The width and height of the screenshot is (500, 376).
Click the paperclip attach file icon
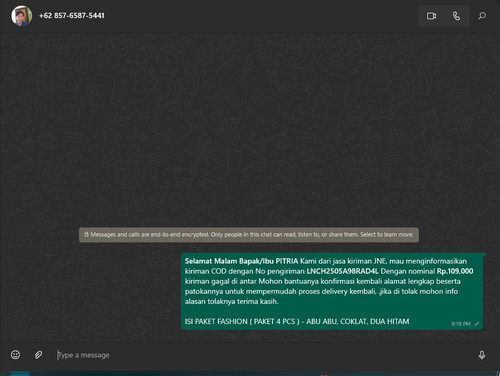pos(38,355)
